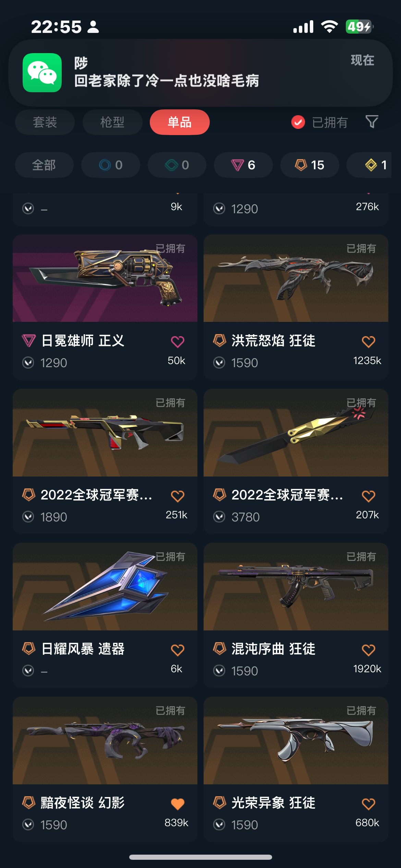Filter by purple tier with 6 items
The width and height of the screenshot is (401, 868).
click(x=243, y=165)
